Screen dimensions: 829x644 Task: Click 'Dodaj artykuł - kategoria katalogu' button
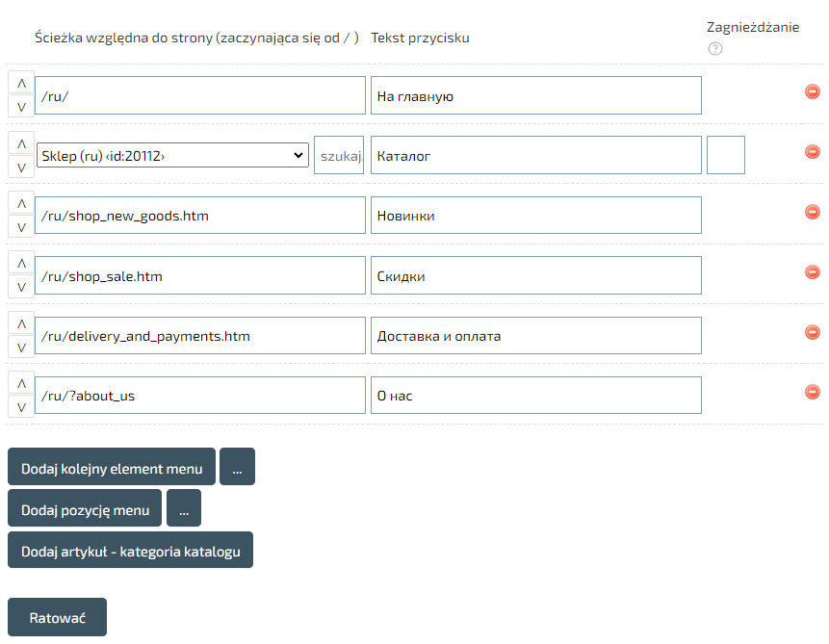pos(130,551)
